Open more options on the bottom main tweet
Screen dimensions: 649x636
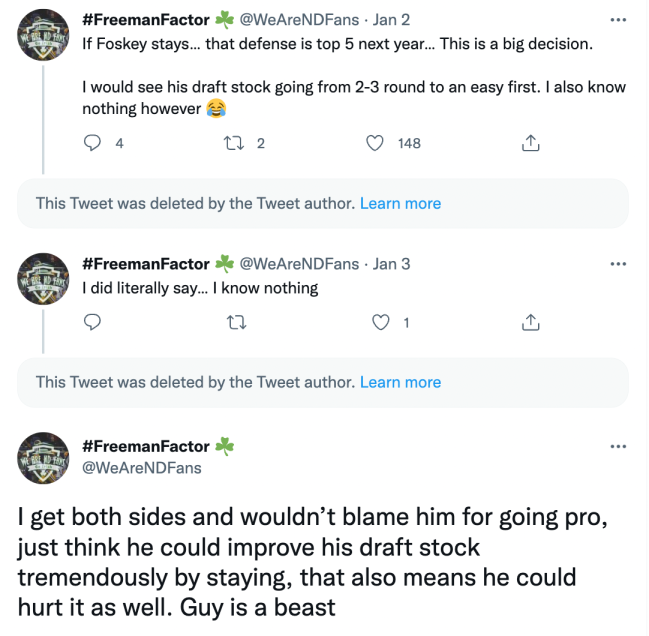click(x=617, y=446)
